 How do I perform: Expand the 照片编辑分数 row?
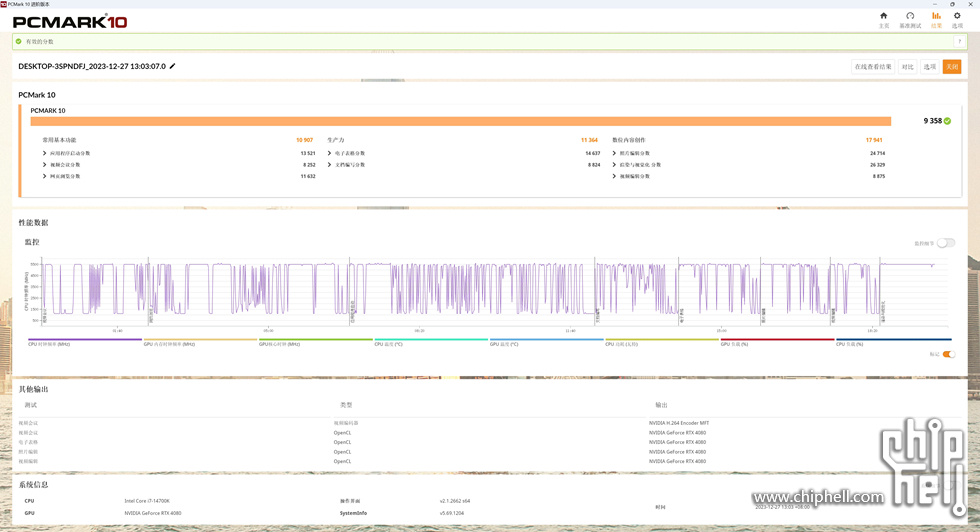[614, 153]
